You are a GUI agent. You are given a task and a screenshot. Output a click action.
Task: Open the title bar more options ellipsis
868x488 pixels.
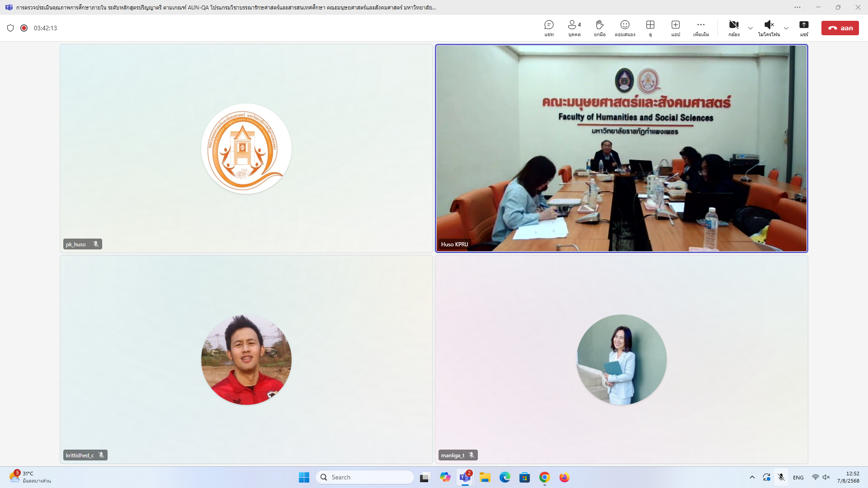(797, 7)
